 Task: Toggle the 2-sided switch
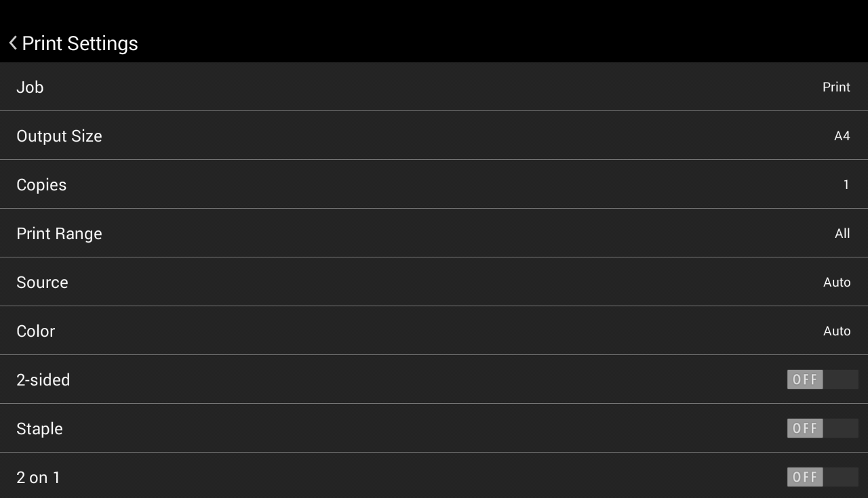tap(822, 379)
